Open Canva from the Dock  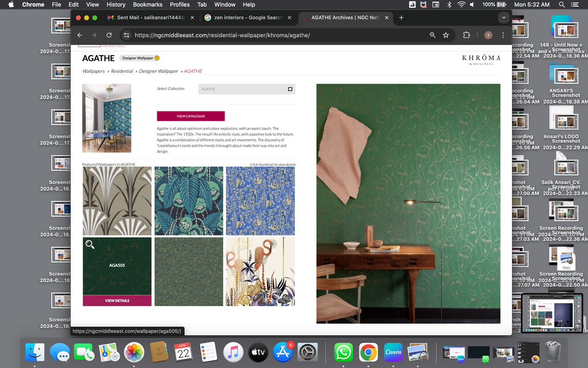[x=393, y=352]
